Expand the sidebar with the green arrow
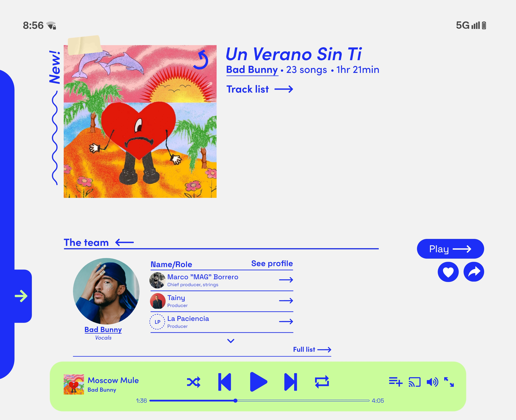Image resolution: width=516 pixels, height=420 pixels. (x=21, y=296)
